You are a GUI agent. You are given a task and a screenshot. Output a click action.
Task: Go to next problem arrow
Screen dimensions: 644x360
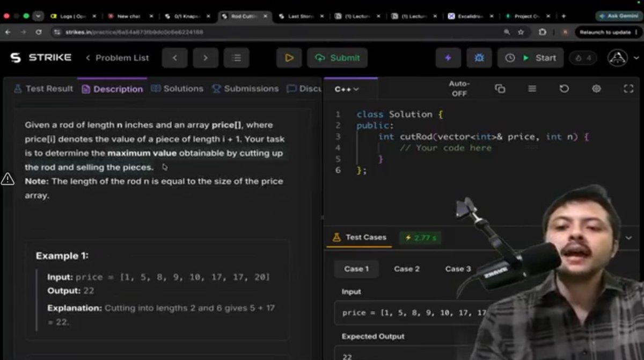[x=205, y=57]
